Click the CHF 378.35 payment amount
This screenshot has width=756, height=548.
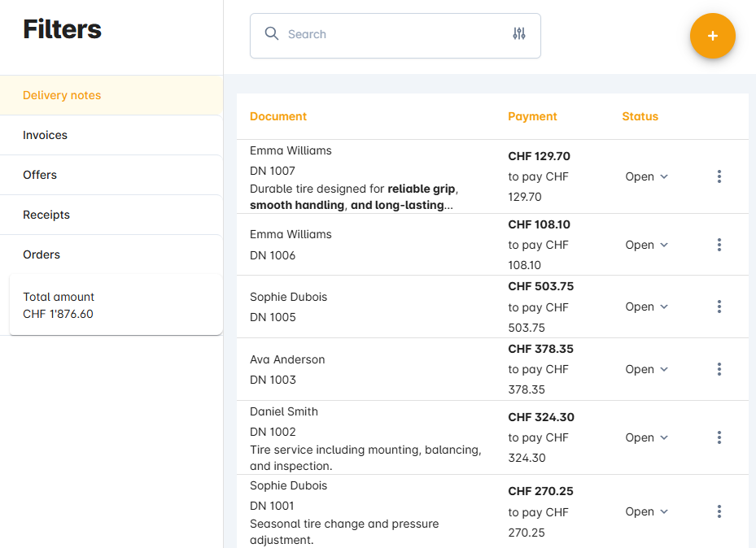tap(541, 349)
